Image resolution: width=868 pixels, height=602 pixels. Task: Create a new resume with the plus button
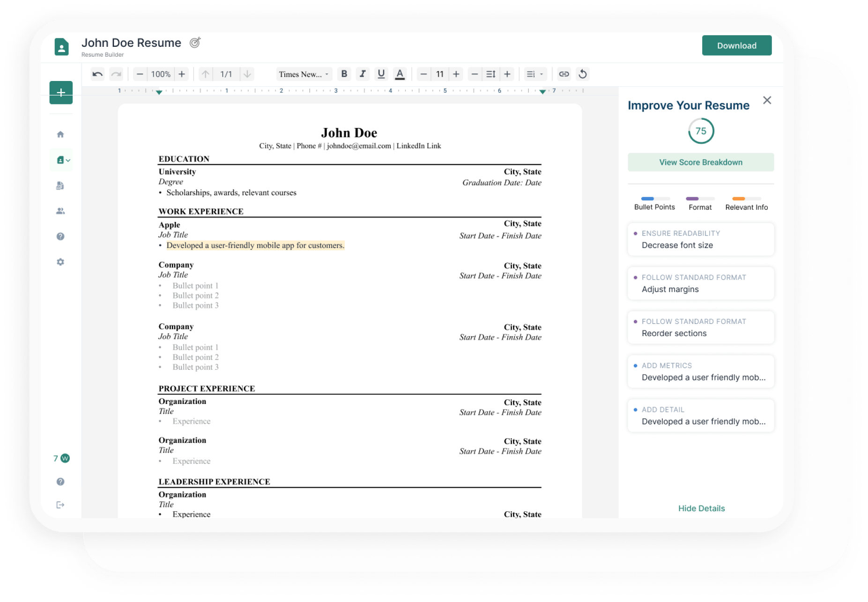tap(60, 93)
